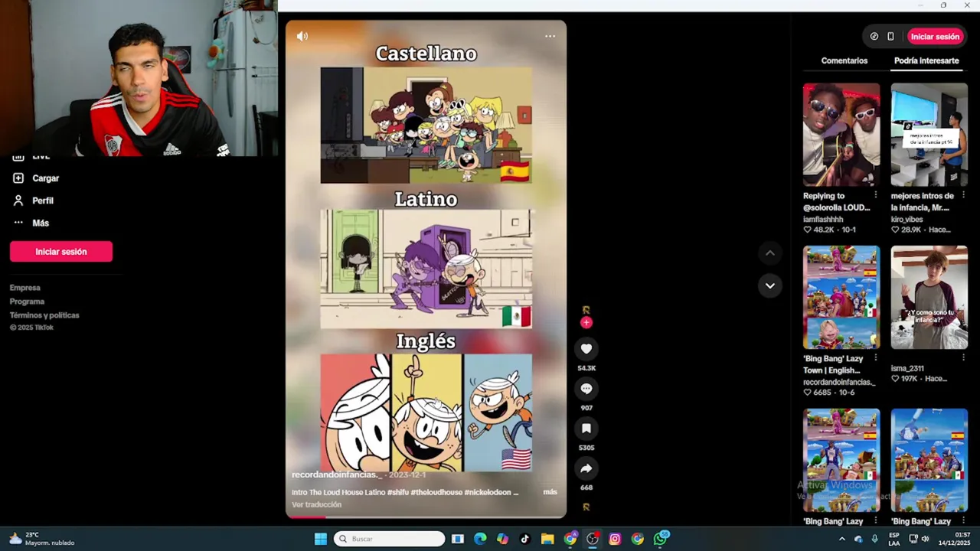Click the Windows taskbar search box

(389, 539)
